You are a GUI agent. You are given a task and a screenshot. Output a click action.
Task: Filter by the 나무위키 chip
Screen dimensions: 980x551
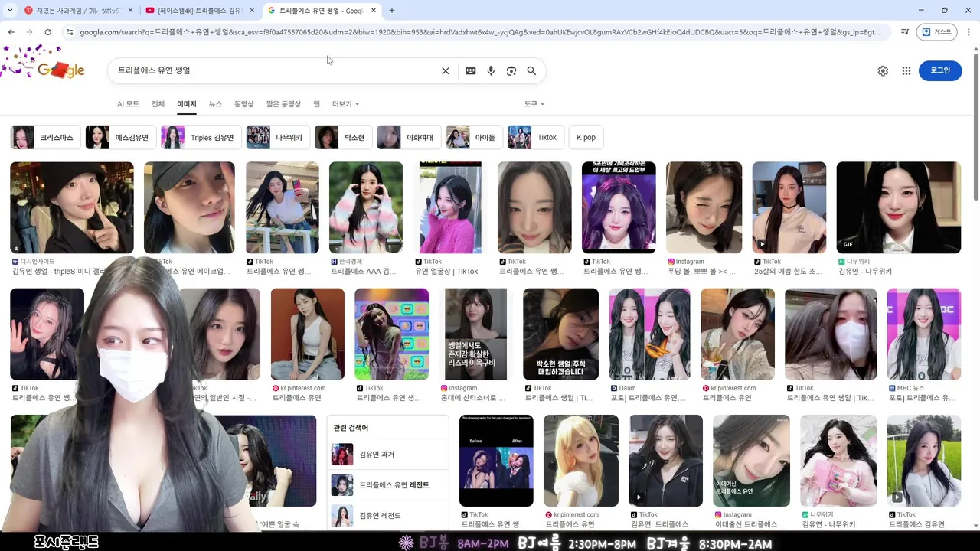pos(278,138)
